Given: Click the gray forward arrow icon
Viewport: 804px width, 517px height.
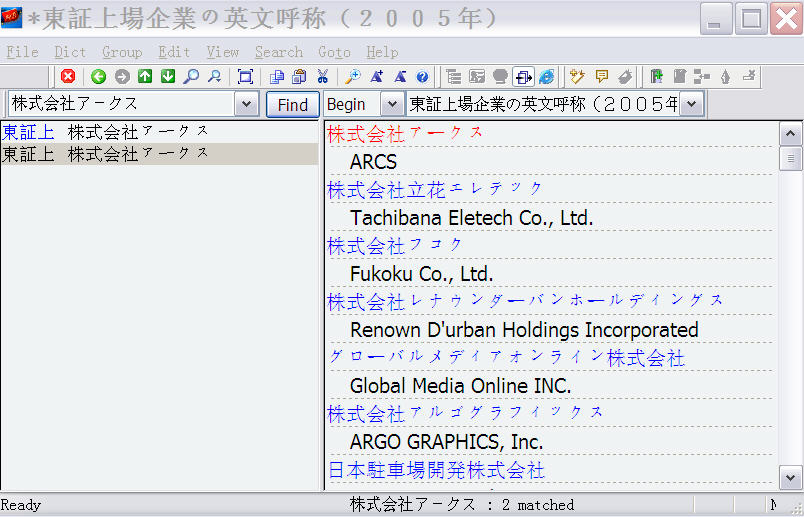Looking at the screenshot, I should (x=122, y=77).
